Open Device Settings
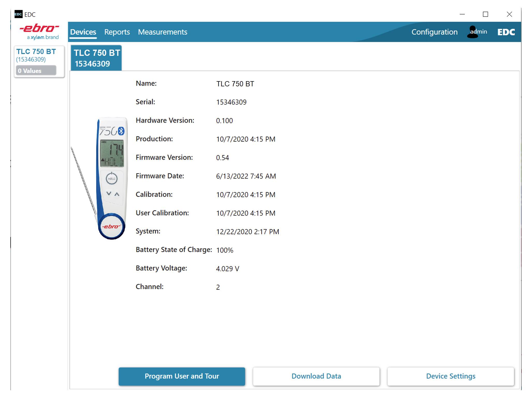This screenshot has width=532, height=398. [x=451, y=376]
